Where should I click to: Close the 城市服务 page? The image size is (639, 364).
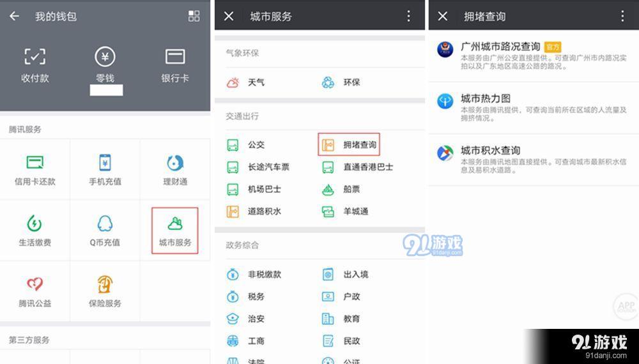pyautogui.click(x=229, y=17)
